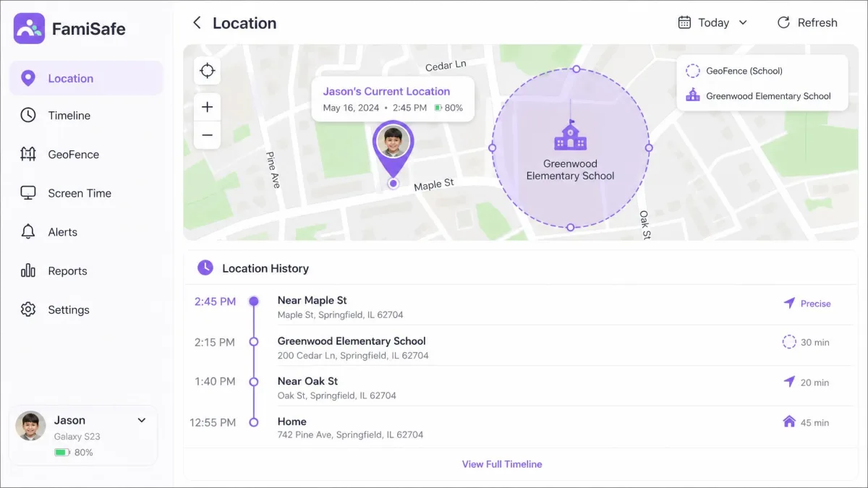Go back using the arrow beside Location
The height and width of the screenshot is (488, 868).
(196, 22)
